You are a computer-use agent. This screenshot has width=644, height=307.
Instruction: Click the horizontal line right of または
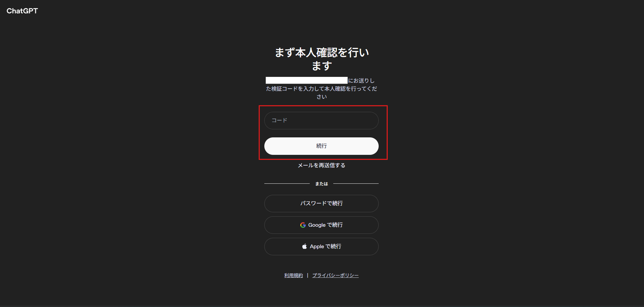[356, 184]
